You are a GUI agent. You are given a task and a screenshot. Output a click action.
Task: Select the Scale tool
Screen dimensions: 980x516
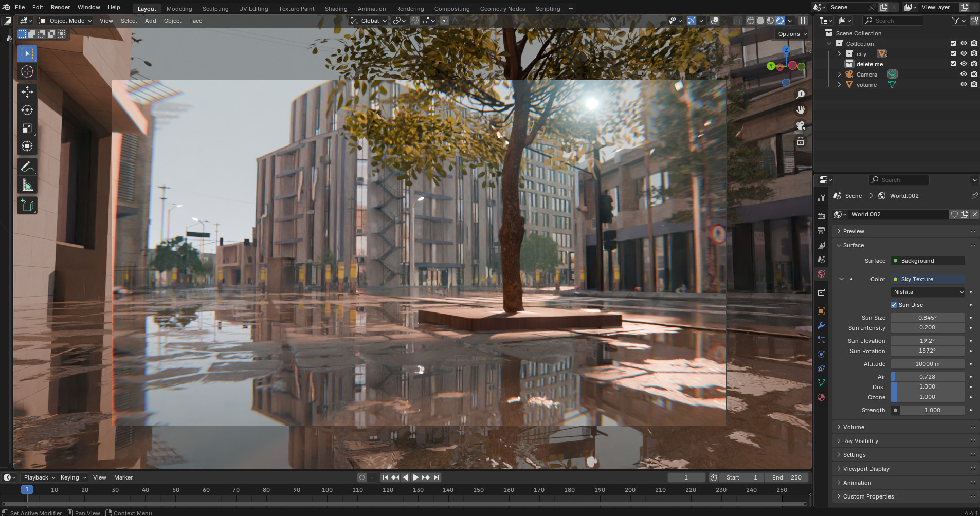(27, 128)
